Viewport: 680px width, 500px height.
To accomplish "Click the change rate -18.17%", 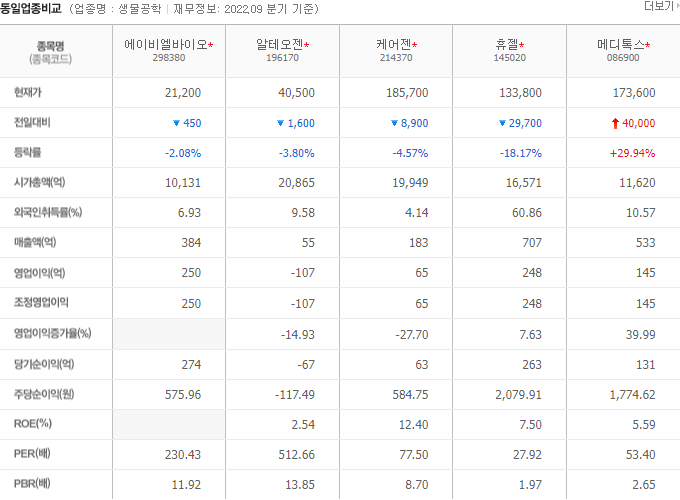I will click(520, 153).
